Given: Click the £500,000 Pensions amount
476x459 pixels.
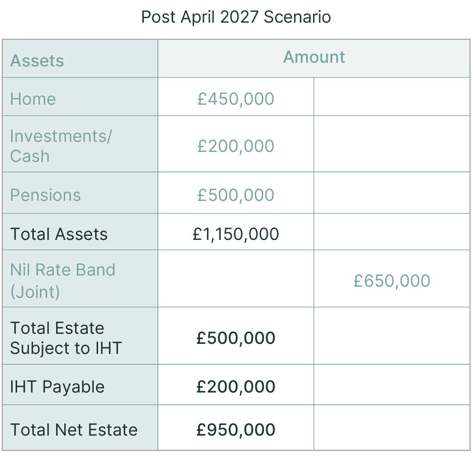Looking at the screenshot, I should (236, 195).
